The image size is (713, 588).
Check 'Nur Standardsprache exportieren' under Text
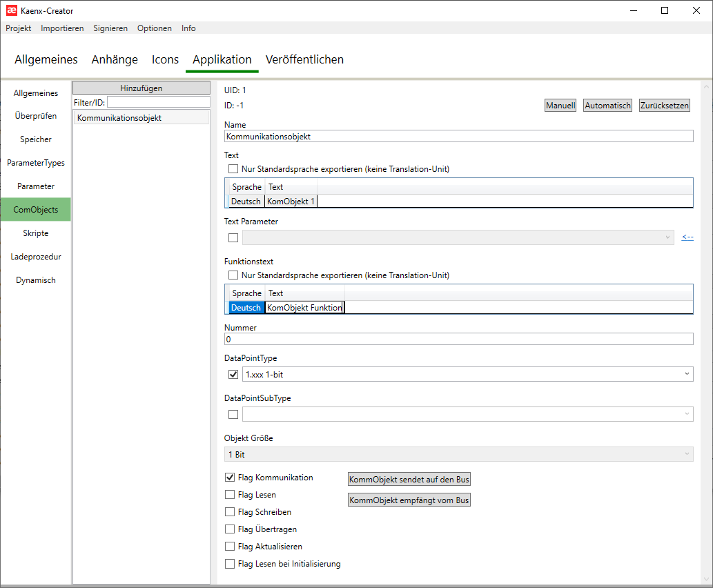(x=233, y=168)
